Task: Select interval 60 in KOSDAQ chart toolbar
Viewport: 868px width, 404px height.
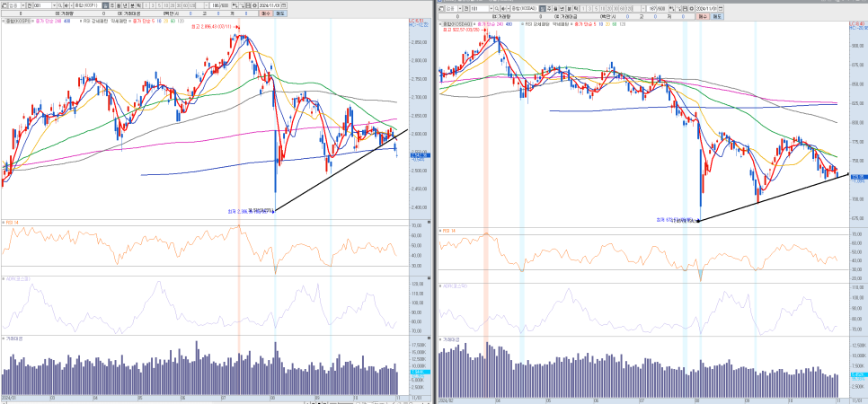Action: coord(622,8)
